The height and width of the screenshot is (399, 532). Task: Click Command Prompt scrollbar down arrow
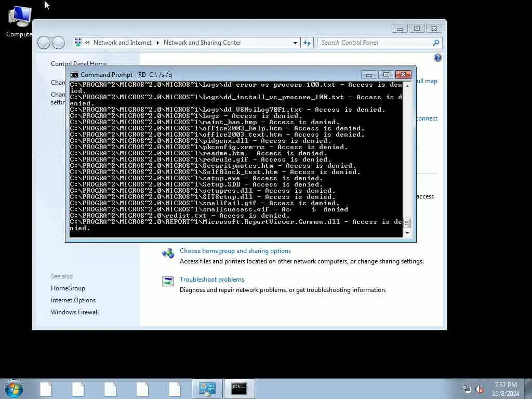[x=407, y=233]
